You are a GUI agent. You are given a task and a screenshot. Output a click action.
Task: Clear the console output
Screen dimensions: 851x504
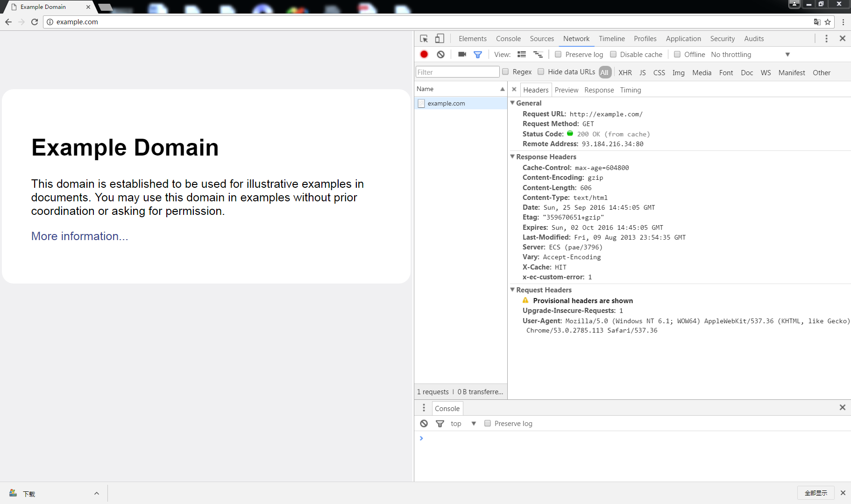point(424,424)
